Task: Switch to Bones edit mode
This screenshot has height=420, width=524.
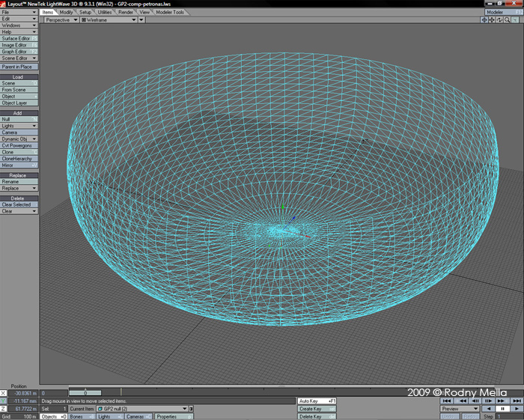Action: (x=80, y=417)
